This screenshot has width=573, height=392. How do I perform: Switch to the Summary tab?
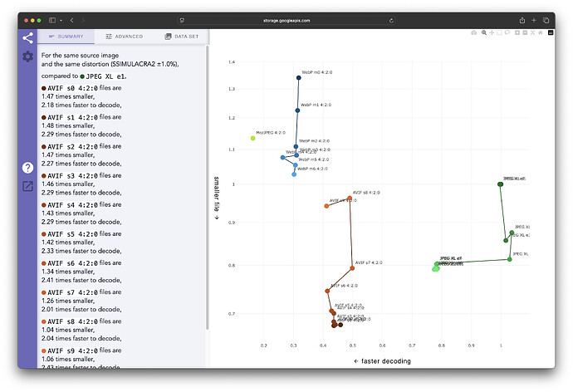tap(66, 37)
